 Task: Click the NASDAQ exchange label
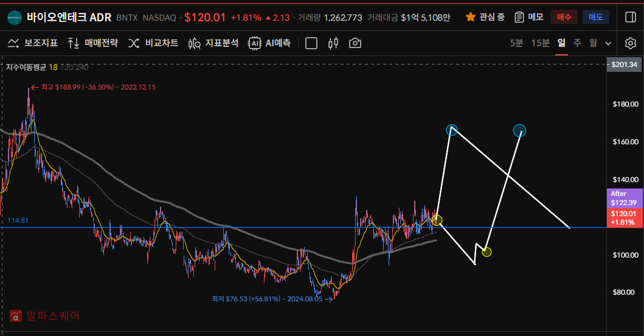click(x=159, y=18)
